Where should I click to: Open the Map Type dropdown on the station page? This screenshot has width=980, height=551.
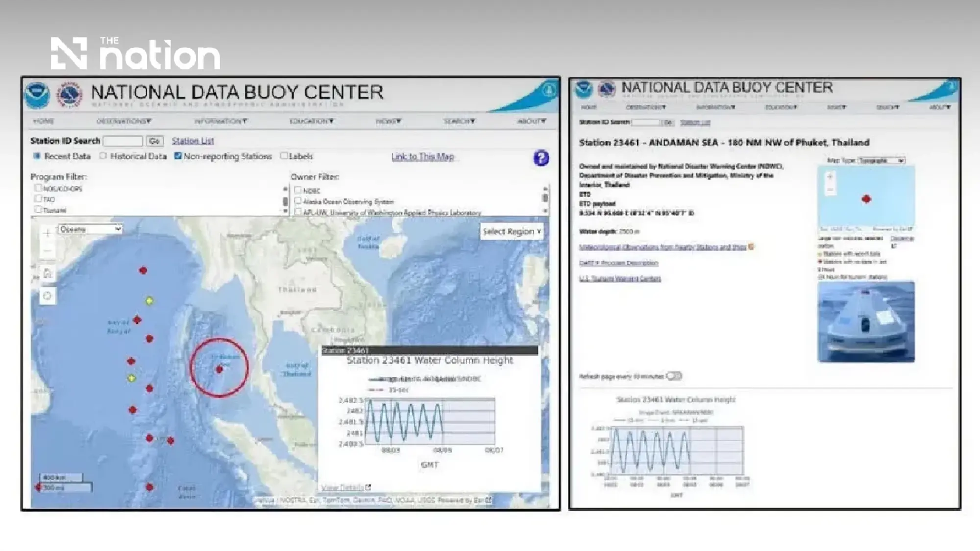coord(881,160)
